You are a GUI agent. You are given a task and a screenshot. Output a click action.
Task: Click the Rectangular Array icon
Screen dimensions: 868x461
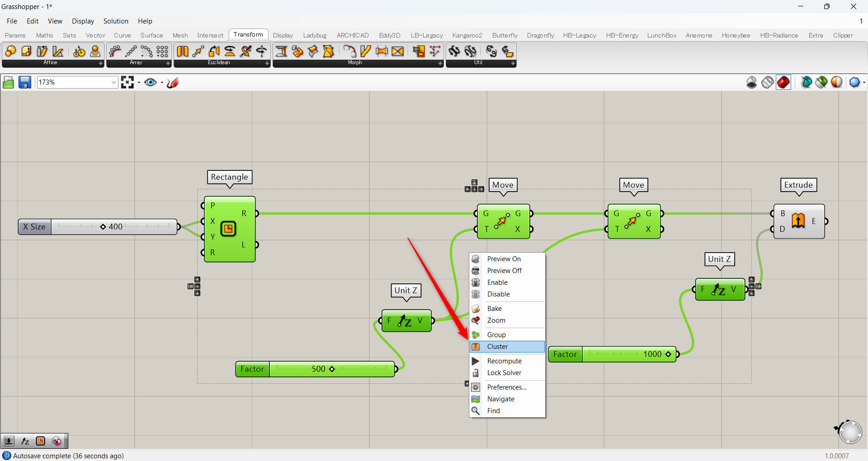[x=162, y=52]
